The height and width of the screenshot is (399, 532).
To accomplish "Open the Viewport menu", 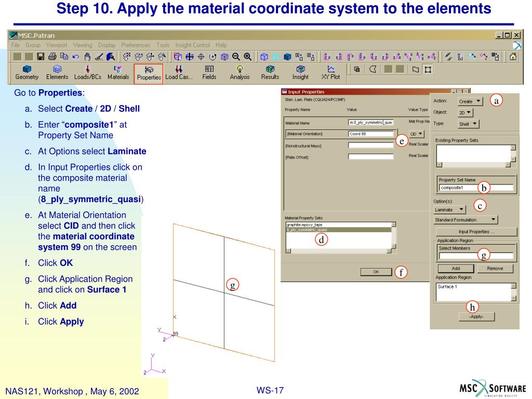I will (56, 45).
